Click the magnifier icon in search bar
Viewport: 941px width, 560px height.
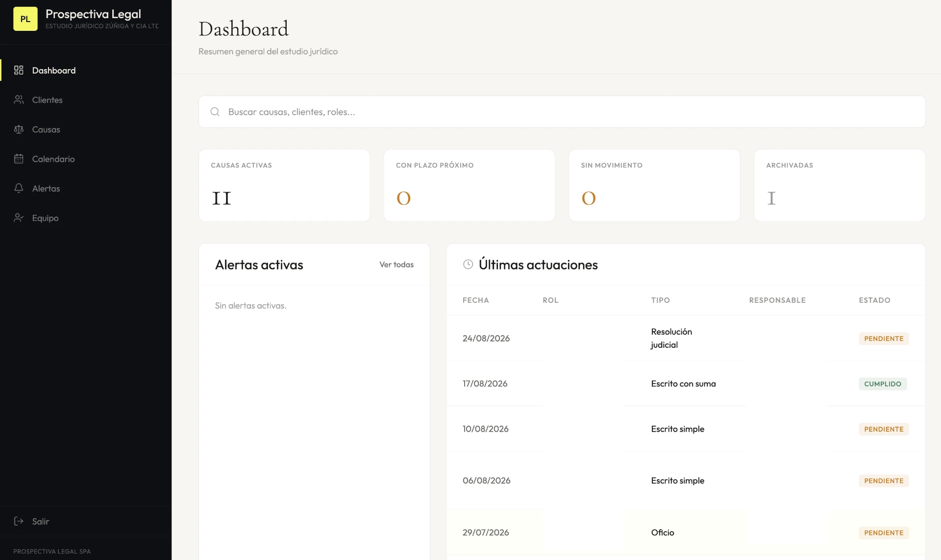pos(215,112)
